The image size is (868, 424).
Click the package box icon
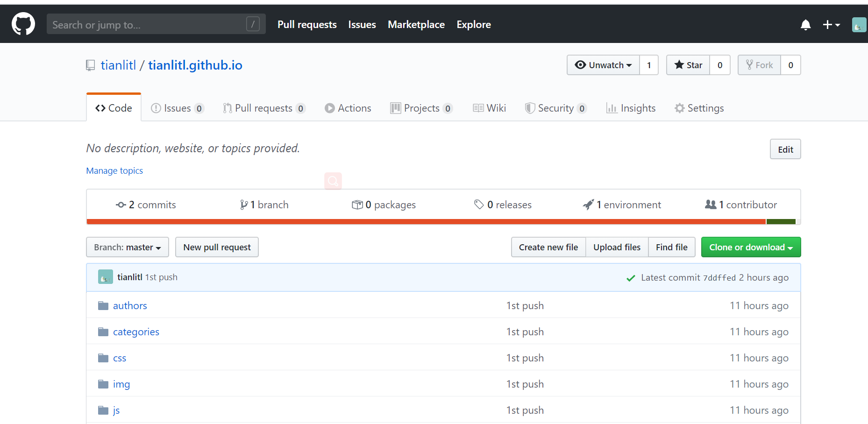(x=357, y=205)
